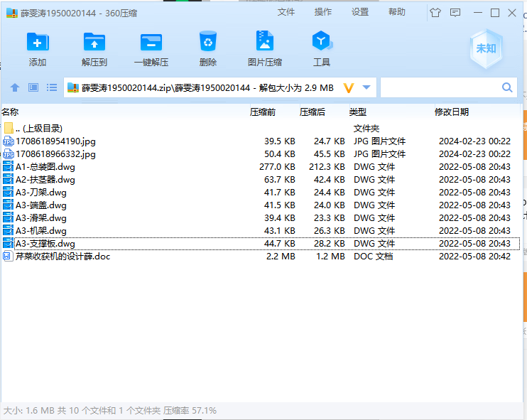Click the JPG icon of 1708618954190.jpg
This screenshot has height=420, width=527.
[x=9, y=141]
